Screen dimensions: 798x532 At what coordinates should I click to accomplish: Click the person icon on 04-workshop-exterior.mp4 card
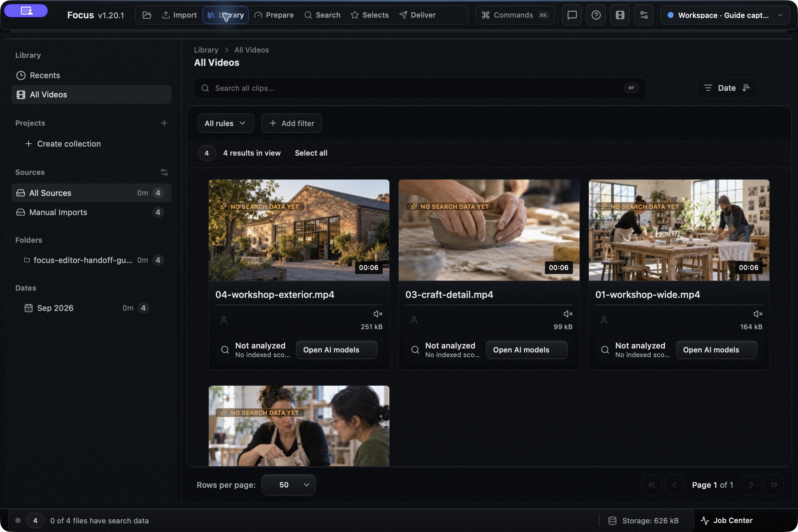[223, 320]
